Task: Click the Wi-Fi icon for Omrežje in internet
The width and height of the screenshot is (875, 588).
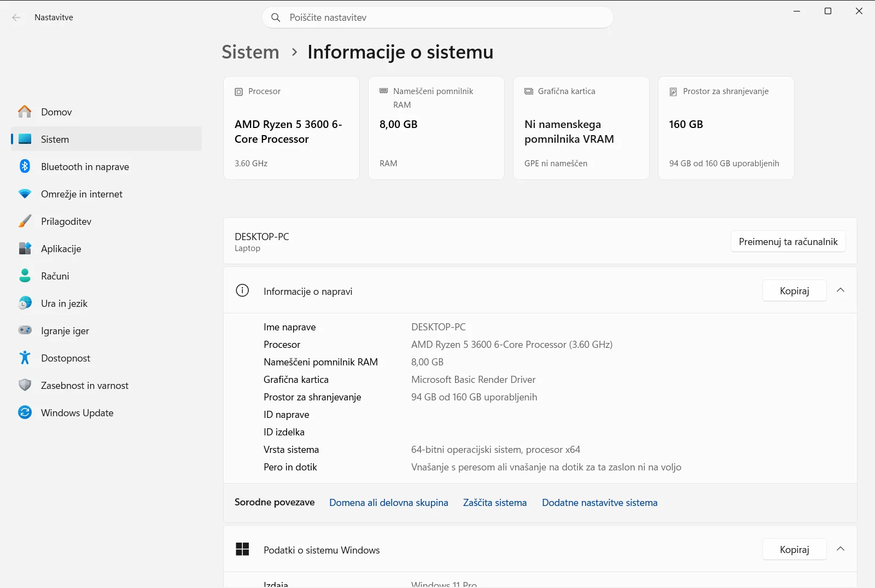Action: (25, 194)
